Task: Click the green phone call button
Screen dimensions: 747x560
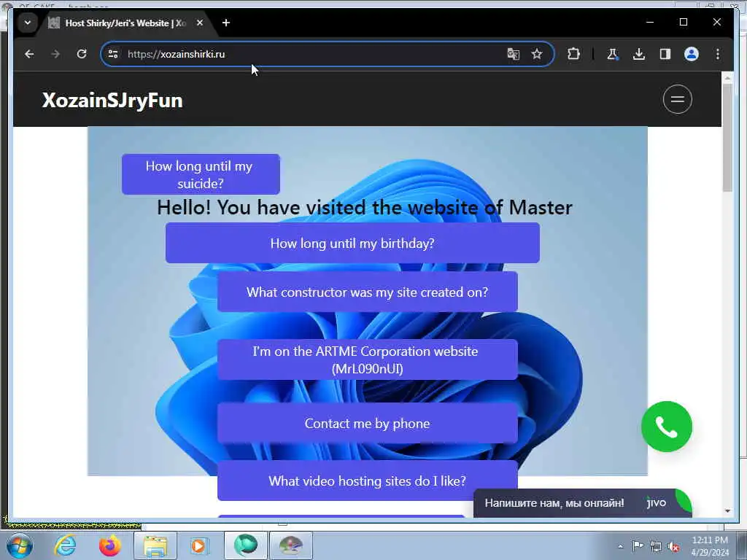Action: click(x=667, y=427)
